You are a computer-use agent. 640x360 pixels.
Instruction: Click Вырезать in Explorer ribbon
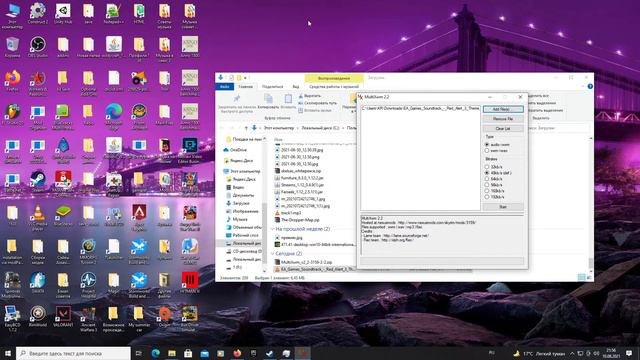tap(310, 96)
